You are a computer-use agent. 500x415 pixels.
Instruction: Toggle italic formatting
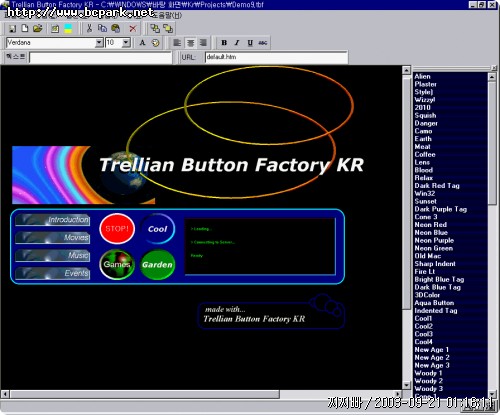237,43
